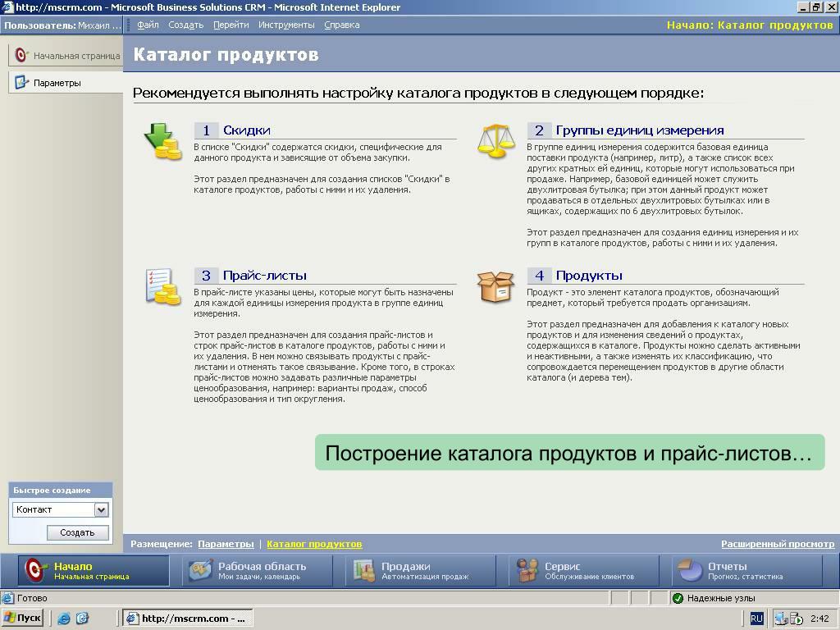This screenshot has height=630, width=840.
Task: Open the Группы единиц измерения link
Action: tap(640, 130)
